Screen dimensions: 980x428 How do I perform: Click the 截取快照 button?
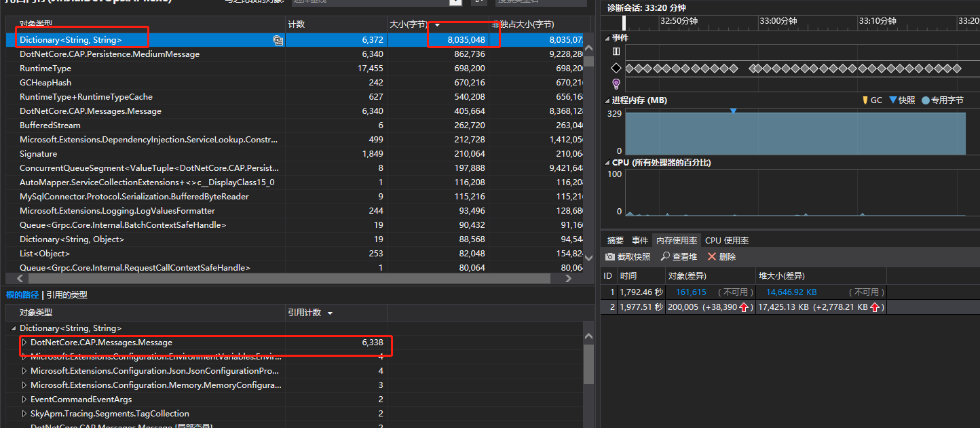[x=627, y=257]
